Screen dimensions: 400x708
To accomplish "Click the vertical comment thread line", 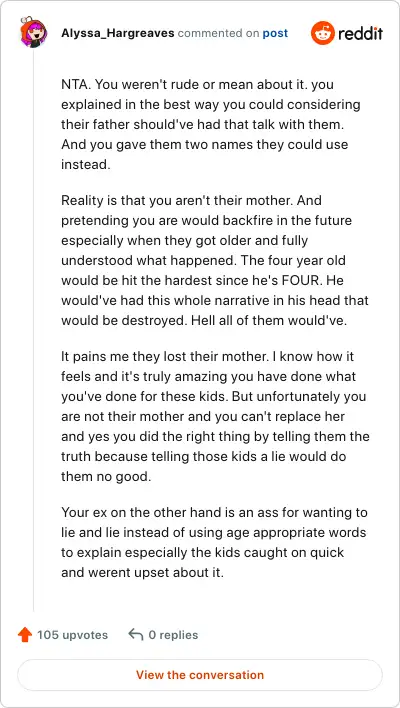I will [33, 330].
